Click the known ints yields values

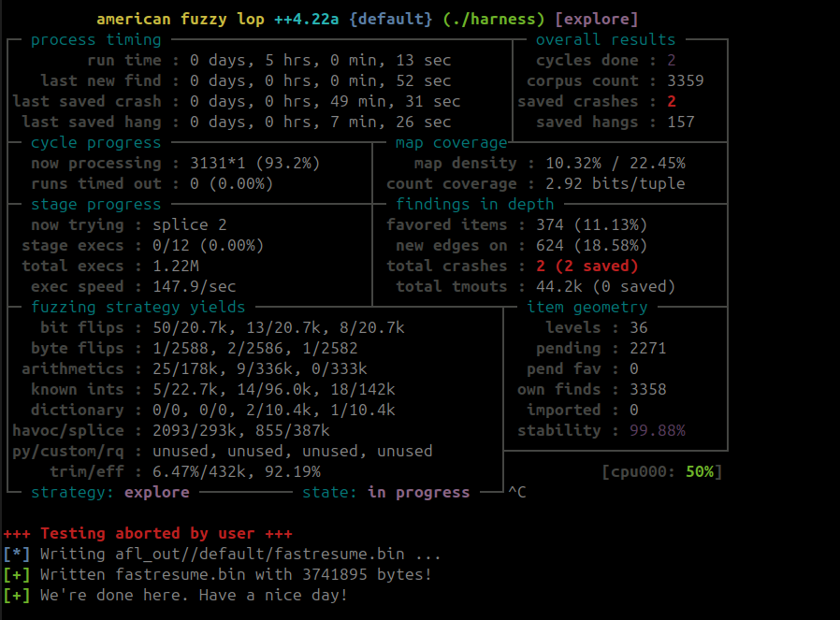pyautogui.click(x=274, y=390)
